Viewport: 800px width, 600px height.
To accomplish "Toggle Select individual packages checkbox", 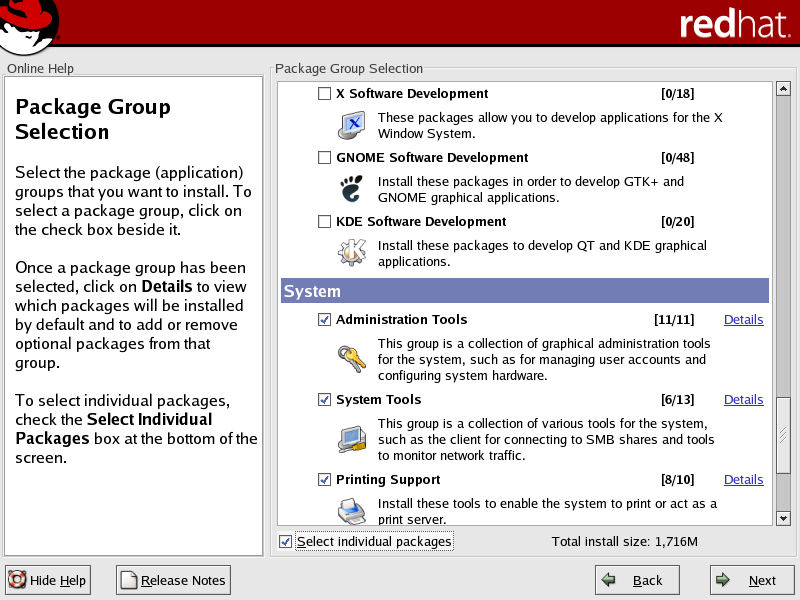I will click(x=285, y=541).
